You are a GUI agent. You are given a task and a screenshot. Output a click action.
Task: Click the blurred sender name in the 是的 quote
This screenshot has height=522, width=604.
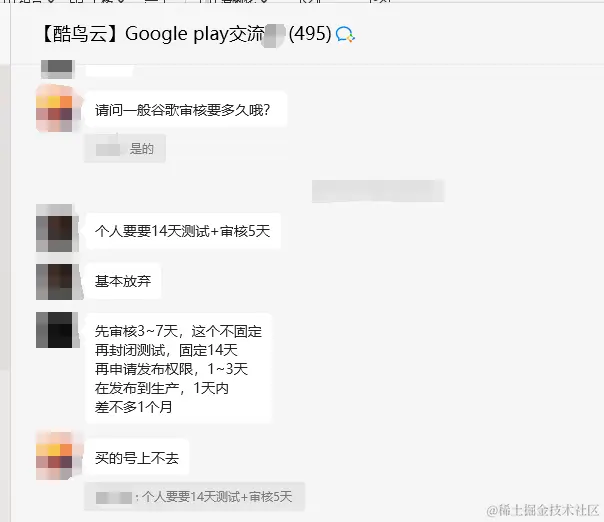click(107, 149)
